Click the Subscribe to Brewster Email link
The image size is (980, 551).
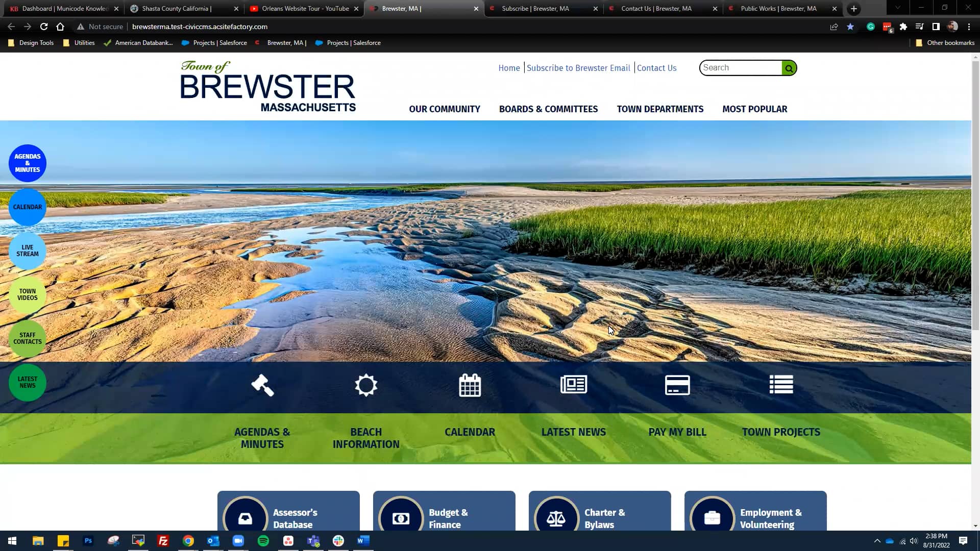(x=578, y=68)
